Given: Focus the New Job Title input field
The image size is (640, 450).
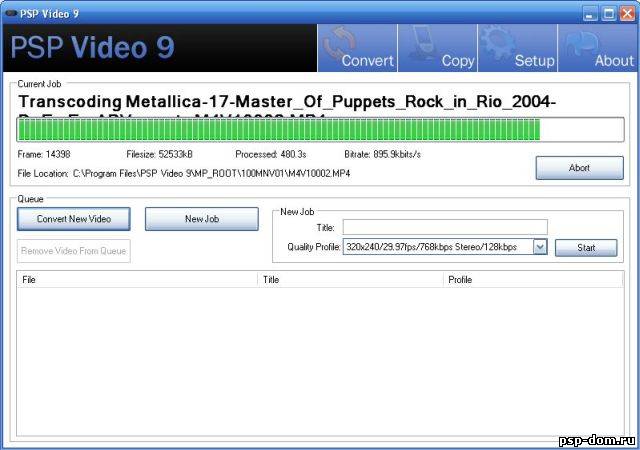Looking at the screenshot, I should click(445, 227).
